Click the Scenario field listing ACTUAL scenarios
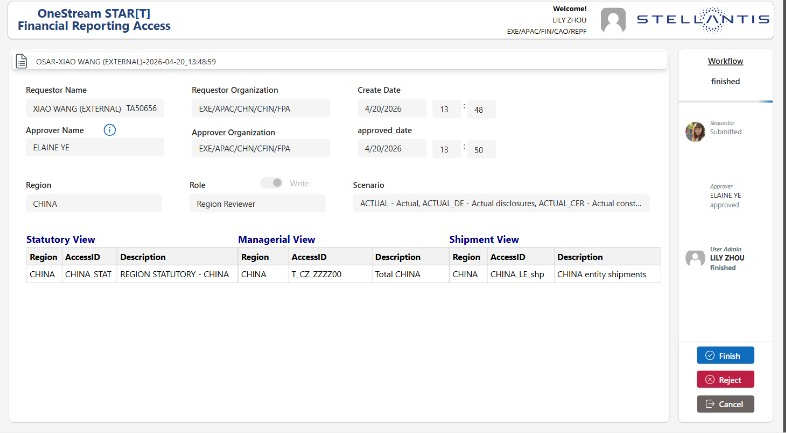 (x=501, y=203)
